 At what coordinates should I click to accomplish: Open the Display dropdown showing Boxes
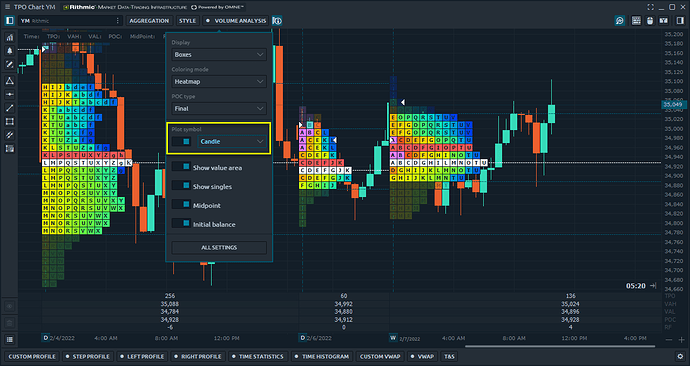point(219,55)
